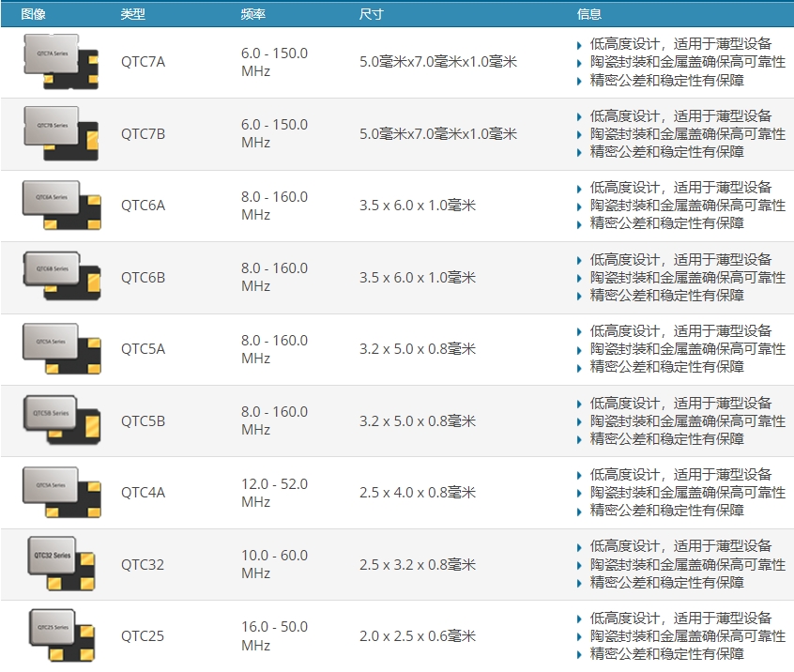Select the 信息 column header
The height and width of the screenshot is (672, 794).
[x=589, y=14]
